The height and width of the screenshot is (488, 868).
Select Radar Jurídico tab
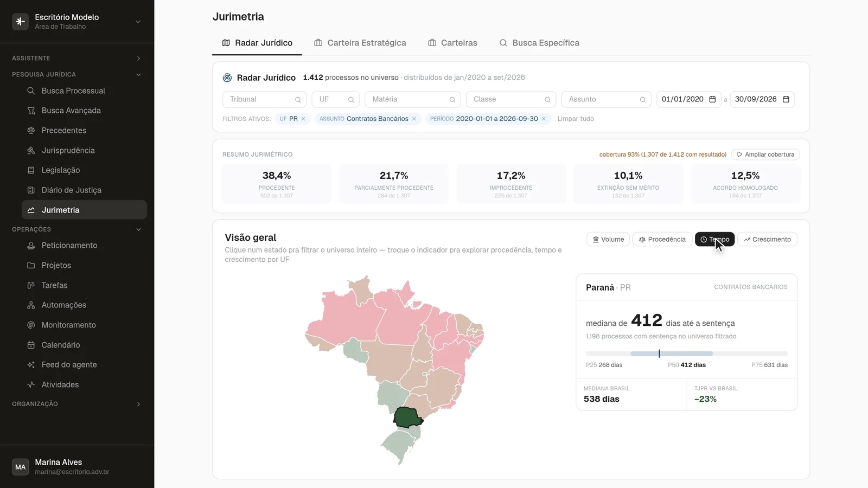(257, 43)
